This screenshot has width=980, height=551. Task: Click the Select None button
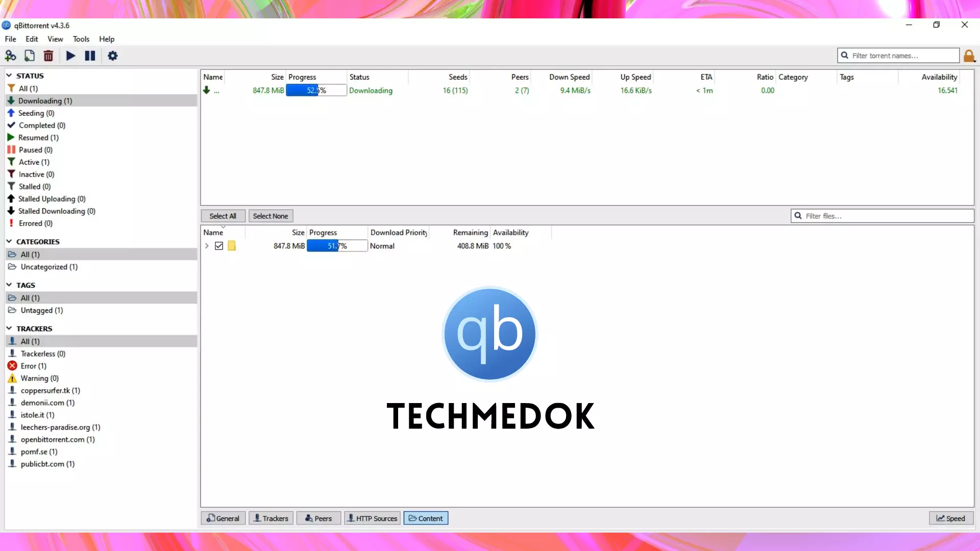[271, 216]
